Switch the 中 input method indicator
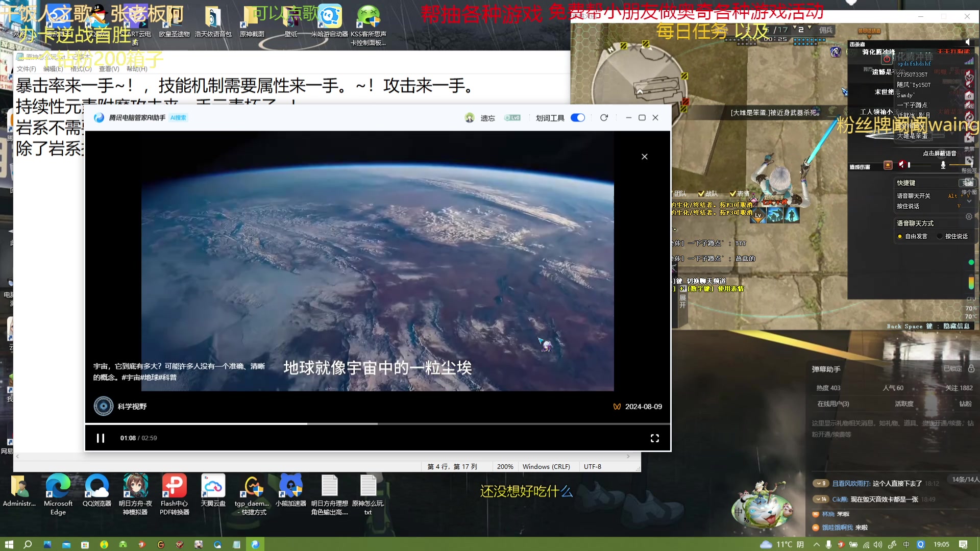The width and height of the screenshot is (980, 551). [906, 544]
